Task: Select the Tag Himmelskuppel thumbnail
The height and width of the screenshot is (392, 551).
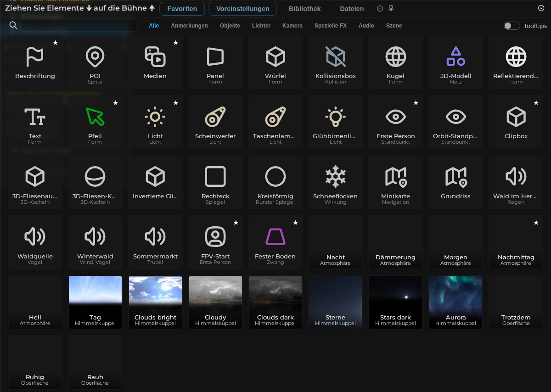Action: [x=95, y=302]
